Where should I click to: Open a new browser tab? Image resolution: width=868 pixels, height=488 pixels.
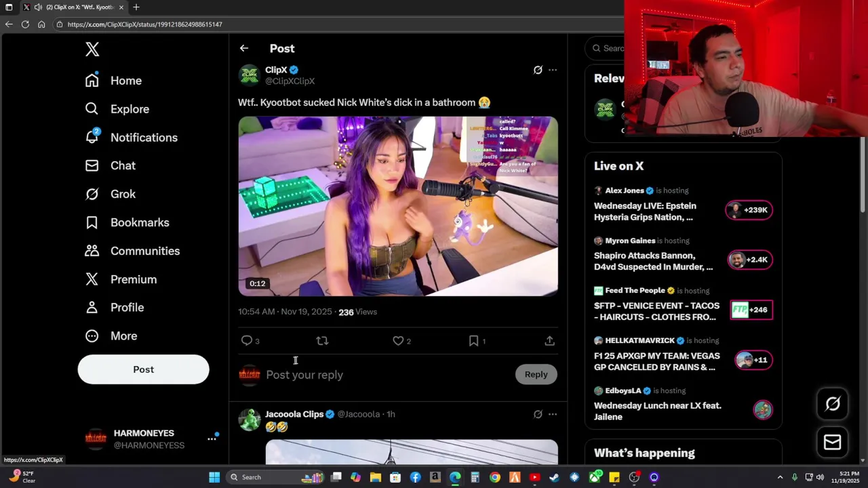136,7
